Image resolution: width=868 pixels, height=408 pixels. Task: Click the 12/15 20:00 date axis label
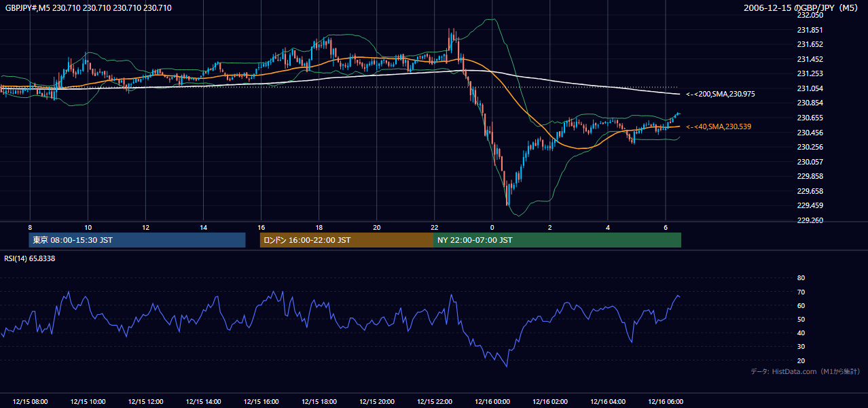pyautogui.click(x=377, y=402)
